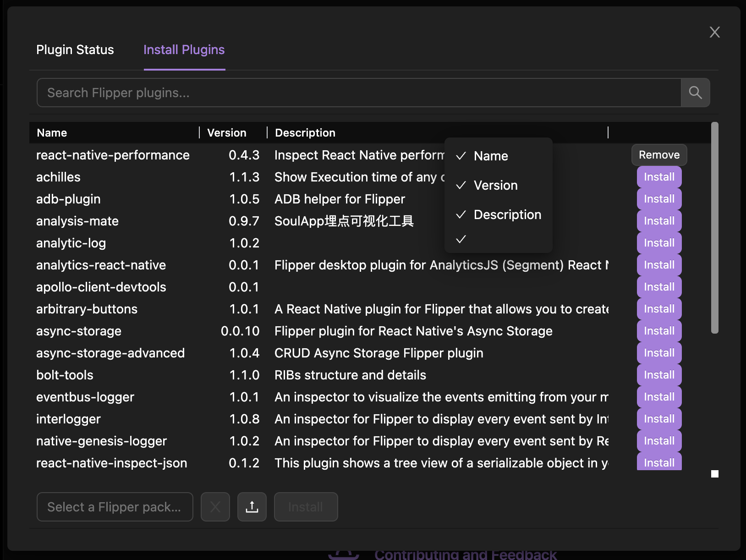
Task: Click the plugin list vertical scrollbar
Action: pyautogui.click(x=714, y=228)
